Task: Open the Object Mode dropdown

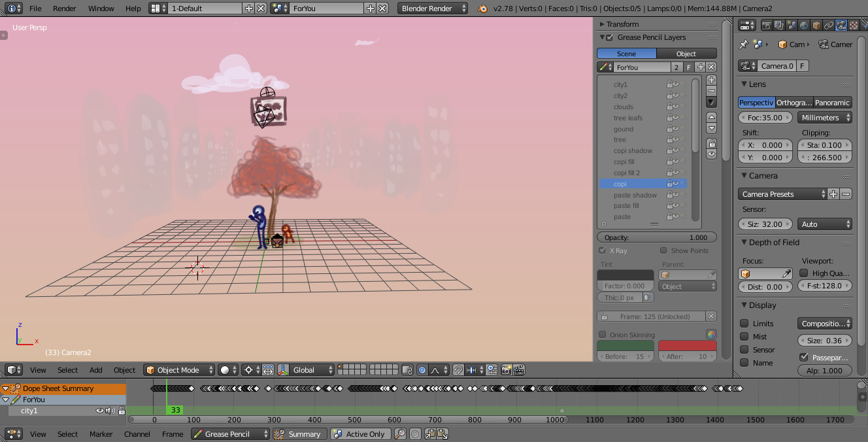Action: pyautogui.click(x=179, y=370)
